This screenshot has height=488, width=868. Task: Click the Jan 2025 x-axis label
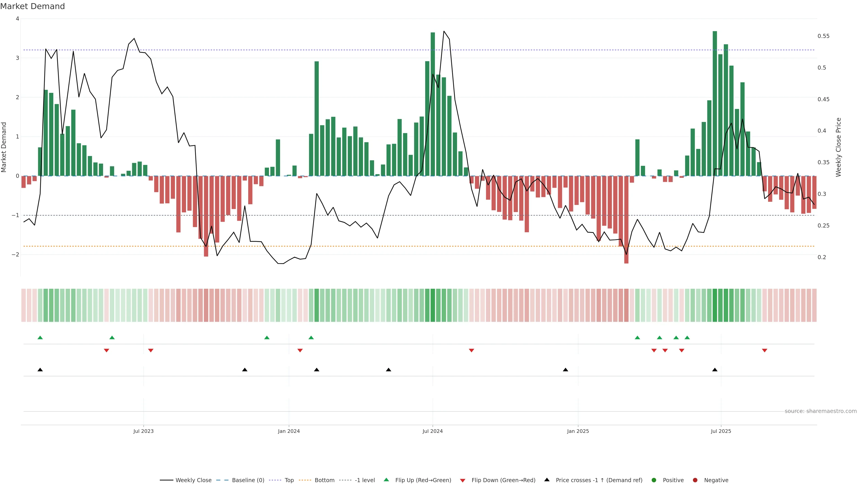pyautogui.click(x=578, y=431)
